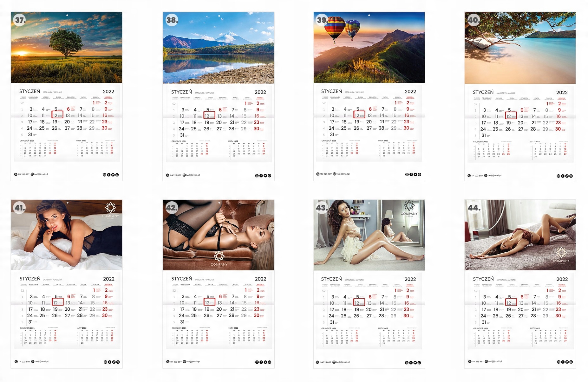Click the "41." number badge
The image size is (588, 382).
tap(20, 208)
